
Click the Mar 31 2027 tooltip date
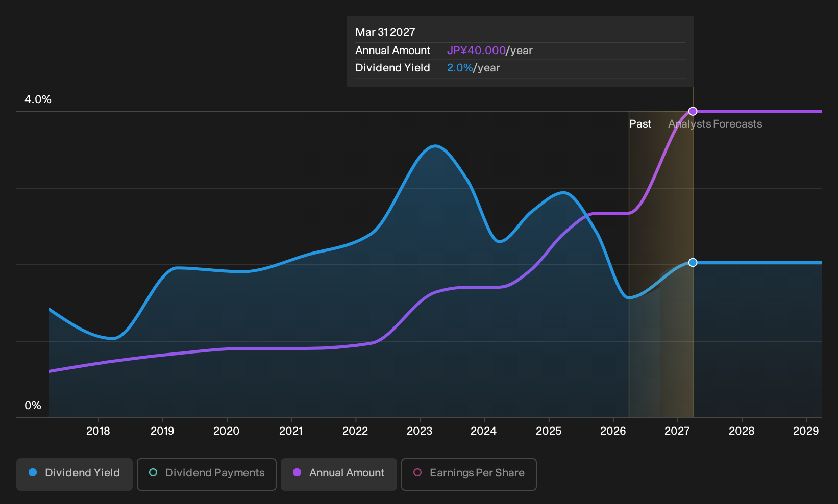pyautogui.click(x=385, y=32)
